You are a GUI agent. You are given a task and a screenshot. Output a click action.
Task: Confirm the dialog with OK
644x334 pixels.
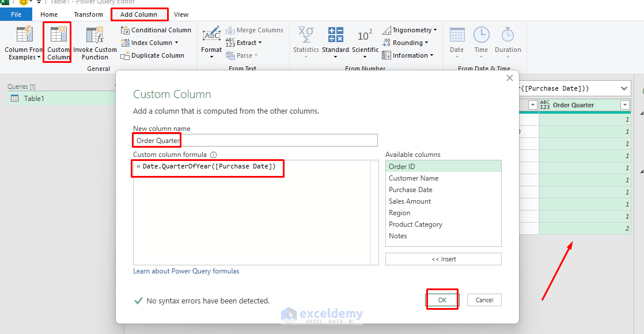(442, 300)
